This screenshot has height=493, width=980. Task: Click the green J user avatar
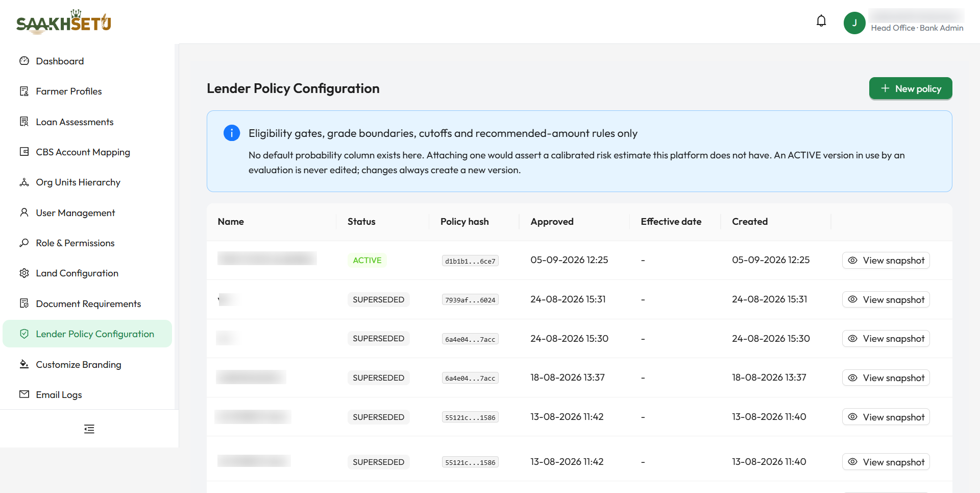click(x=854, y=23)
